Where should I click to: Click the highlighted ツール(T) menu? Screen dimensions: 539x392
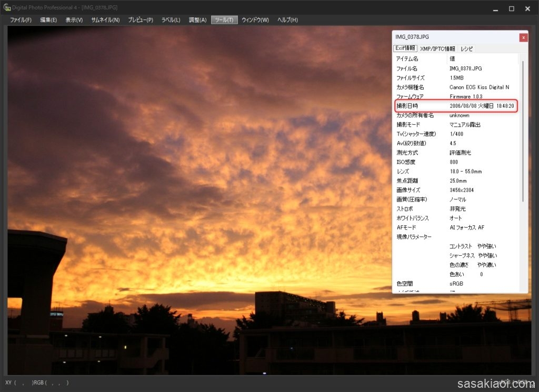(x=224, y=20)
